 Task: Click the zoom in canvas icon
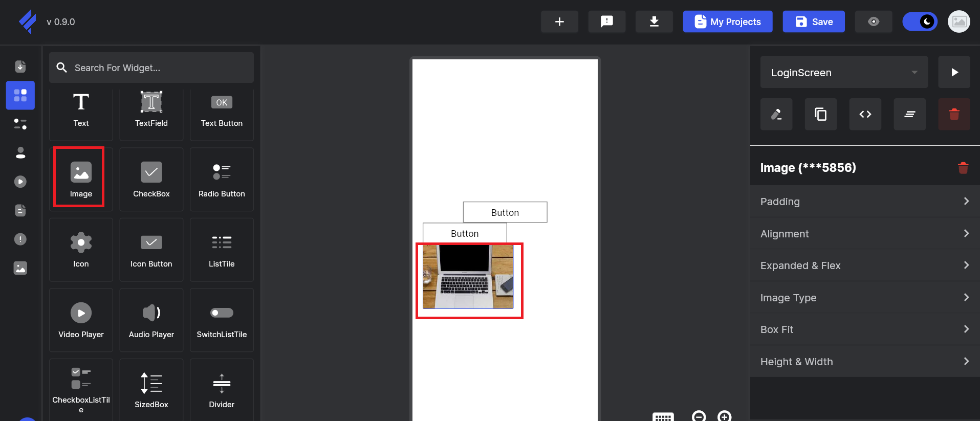pos(724,416)
